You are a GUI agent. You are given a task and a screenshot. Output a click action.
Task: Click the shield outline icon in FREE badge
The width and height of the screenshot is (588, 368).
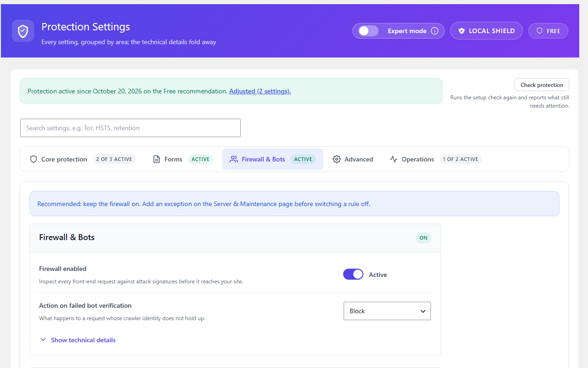(540, 31)
